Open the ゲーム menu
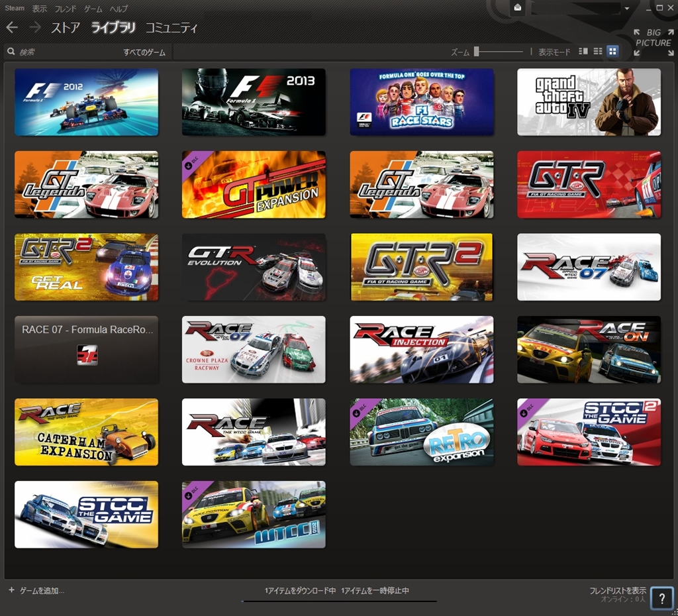 (x=93, y=8)
